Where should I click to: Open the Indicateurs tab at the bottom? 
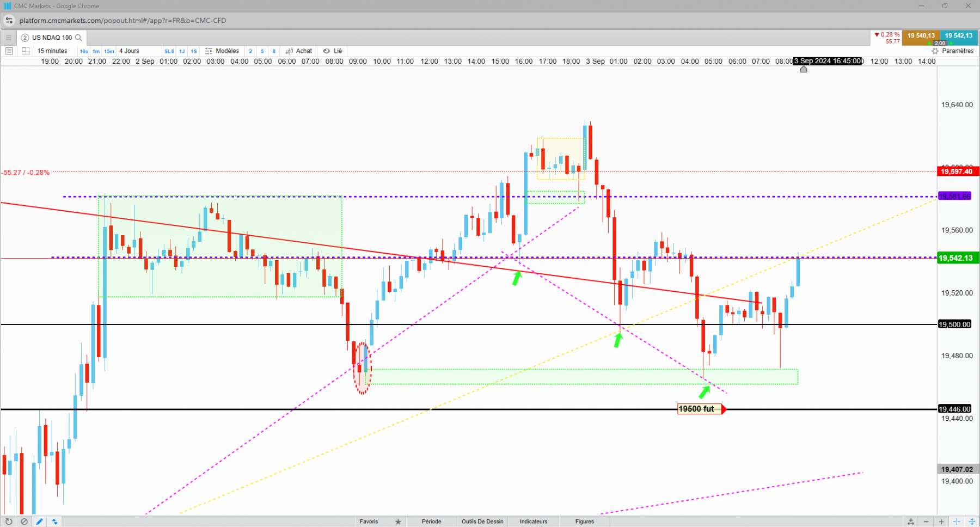pyautogui.click(x=534, y=522)
